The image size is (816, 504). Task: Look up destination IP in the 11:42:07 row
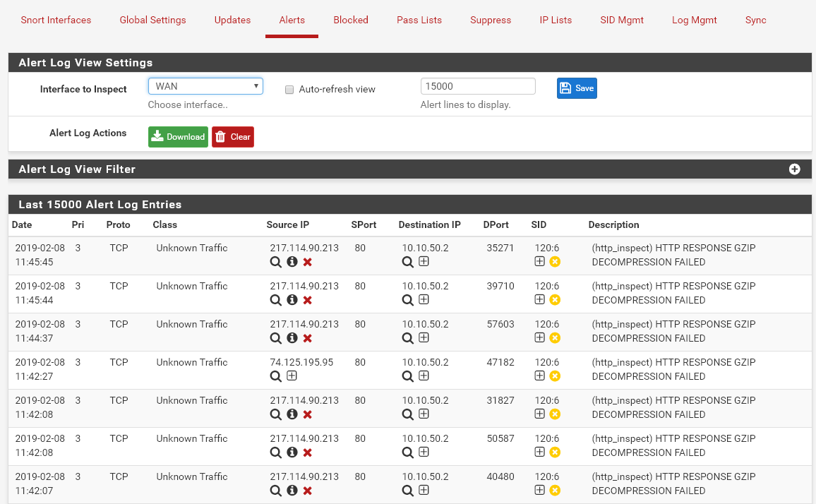(407, 491)
